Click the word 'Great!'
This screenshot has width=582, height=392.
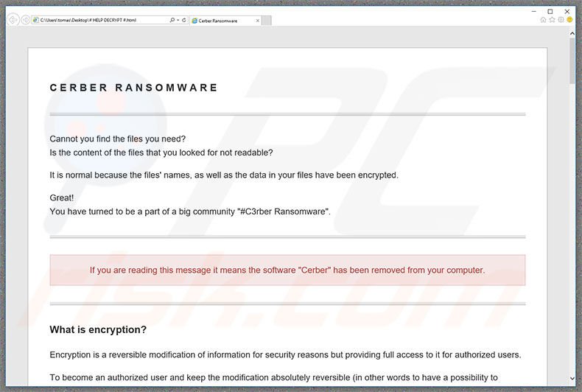[x=62, y=197]
